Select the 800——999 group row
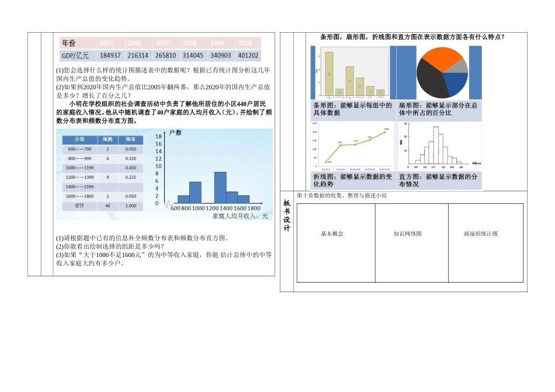The image size is (555, 392). point(103,158)
